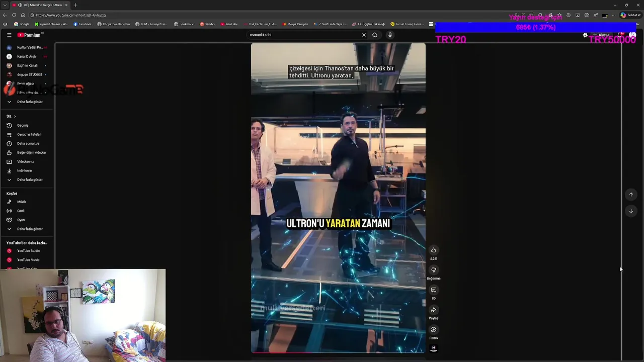Open the Morpa Kampüs bookmark

pyautogui.click(x=296, y=24)
